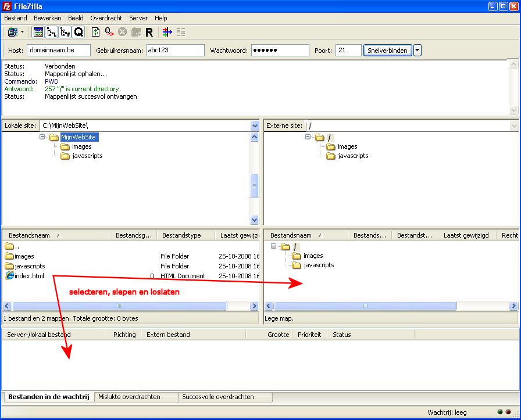Screen dimensions: 521x420
Task: Click the refresh file lists icon
Action: (95, 32)
